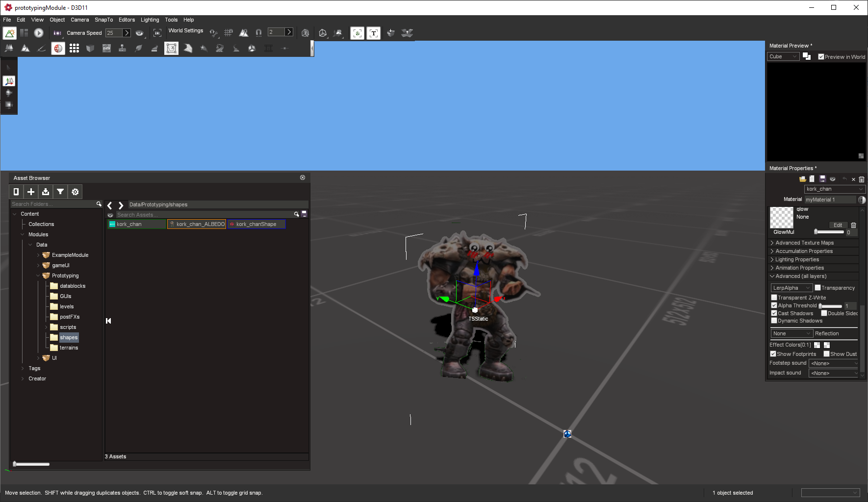Go back in Asset Browser navigation
This screenshot has height=502, width=868.
tap(110, 205)
